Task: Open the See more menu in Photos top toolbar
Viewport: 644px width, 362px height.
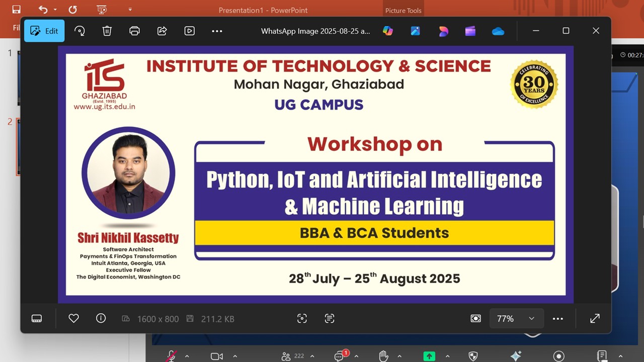Action: pyautogui.click(x=217, y=31)
